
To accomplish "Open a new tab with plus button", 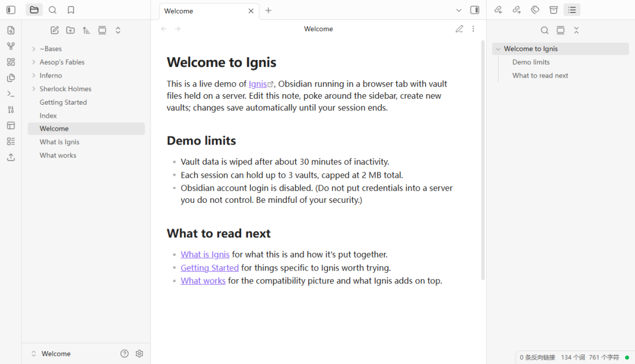I will [269, 11].
